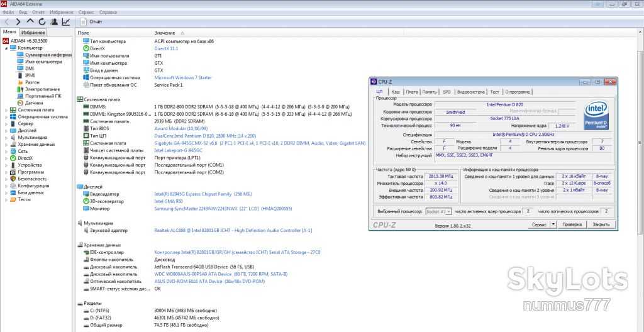Click the user silhouette icon in AIDA64 toolbar
This screenshot has width=644, height=332.
click(54, 22)
